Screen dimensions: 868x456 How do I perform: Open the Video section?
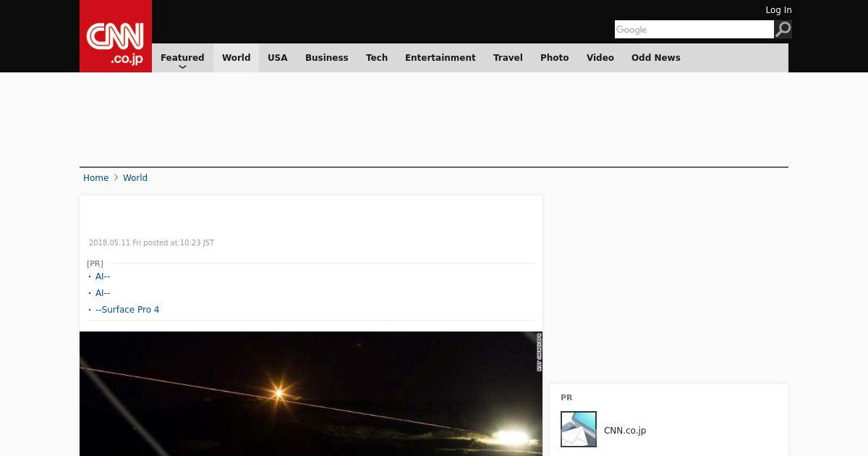point(600,58)
